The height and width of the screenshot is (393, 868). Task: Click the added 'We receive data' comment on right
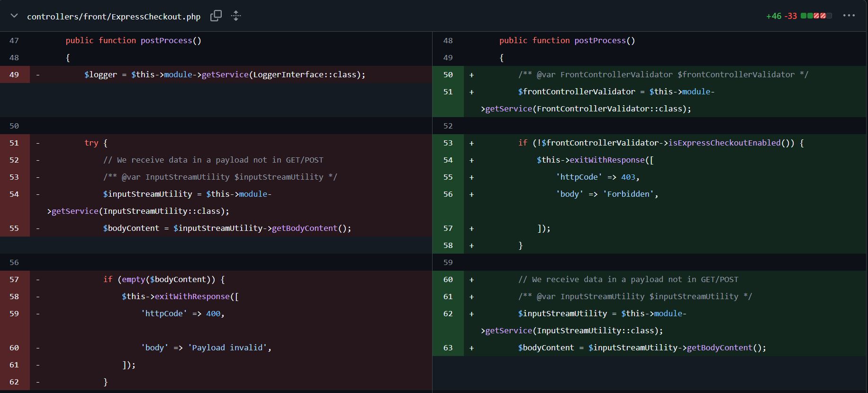pos(628,279)
